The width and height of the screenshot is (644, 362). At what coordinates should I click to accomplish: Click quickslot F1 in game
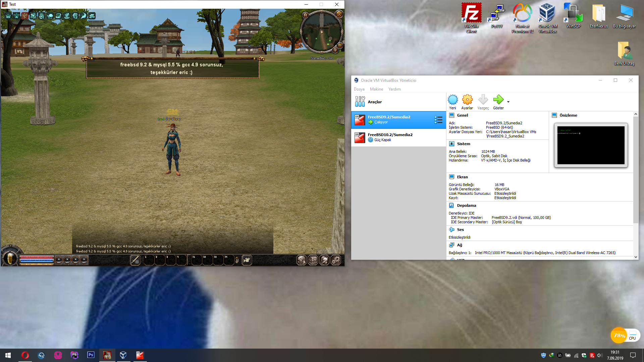point(197,260)
